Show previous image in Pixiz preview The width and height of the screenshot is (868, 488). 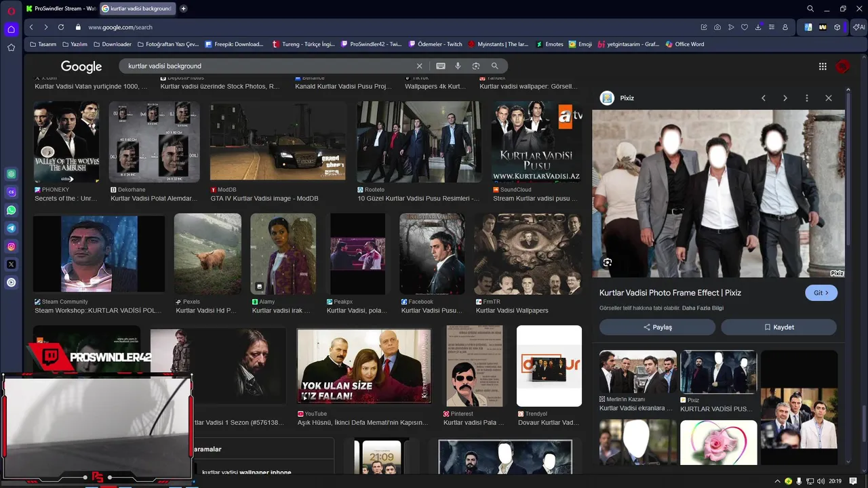click(x=764, y=98)
